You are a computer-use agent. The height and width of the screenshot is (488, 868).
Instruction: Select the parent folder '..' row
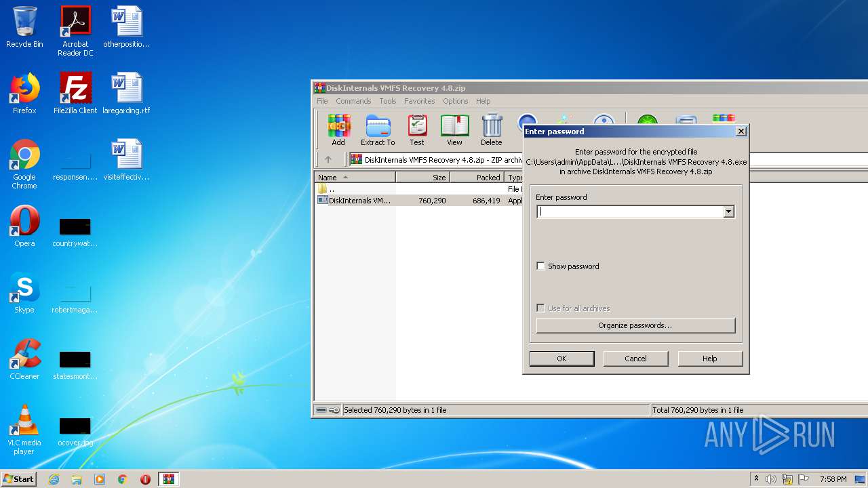[x=419, y=189]
